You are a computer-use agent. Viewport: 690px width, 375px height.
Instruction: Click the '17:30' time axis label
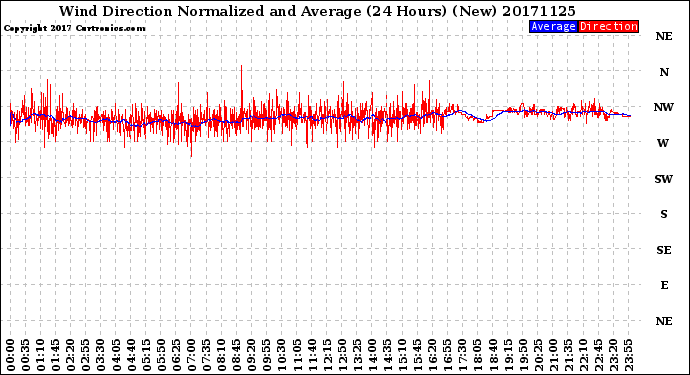[462, 355]
